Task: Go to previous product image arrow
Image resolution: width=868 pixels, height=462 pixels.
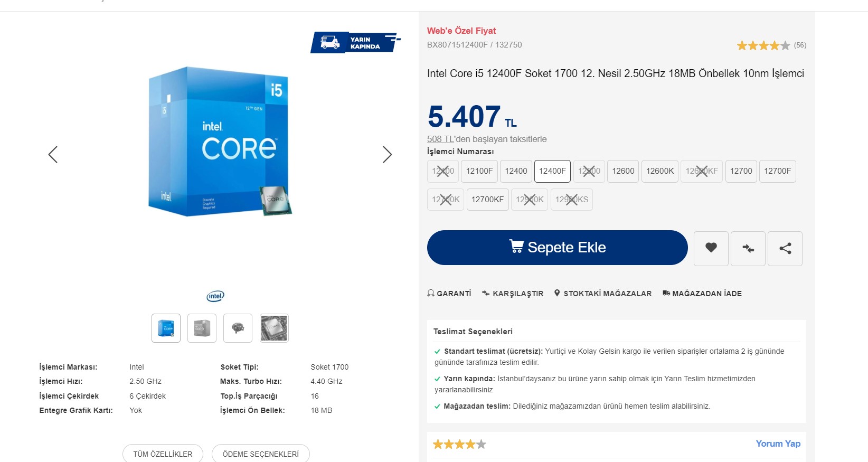Action: click(53, 154)
